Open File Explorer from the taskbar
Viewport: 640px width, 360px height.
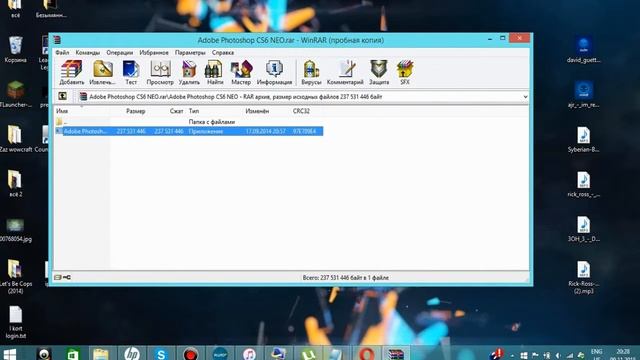(x=101, y=353)
